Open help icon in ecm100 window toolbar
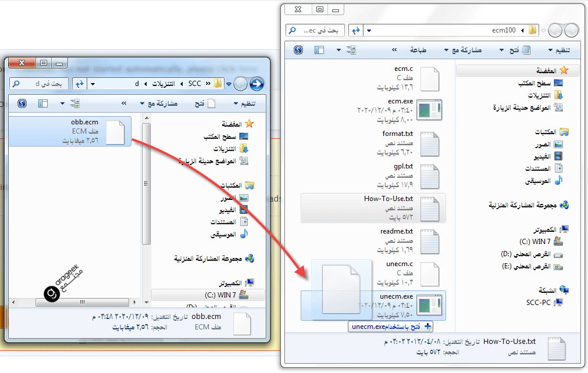This screenshot has height=373, width=588. tap(298, 50)
